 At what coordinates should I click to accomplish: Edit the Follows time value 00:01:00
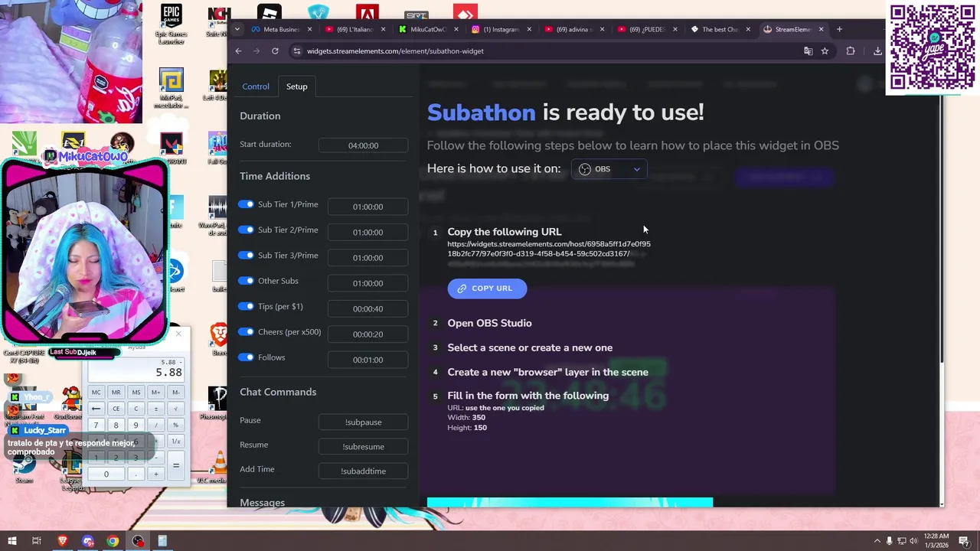[367, 360]
